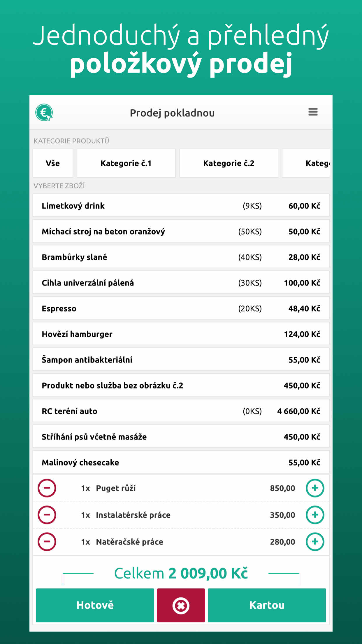The height and width of the screenshot is (644, 362).
Task: Pay by card with Kartou
Action: tap(267, 605)
